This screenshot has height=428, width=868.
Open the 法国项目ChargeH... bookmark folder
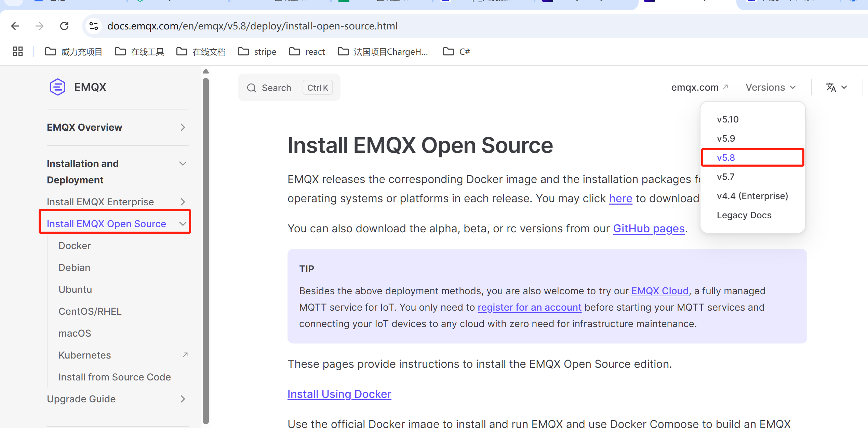(x=383, y=52)
